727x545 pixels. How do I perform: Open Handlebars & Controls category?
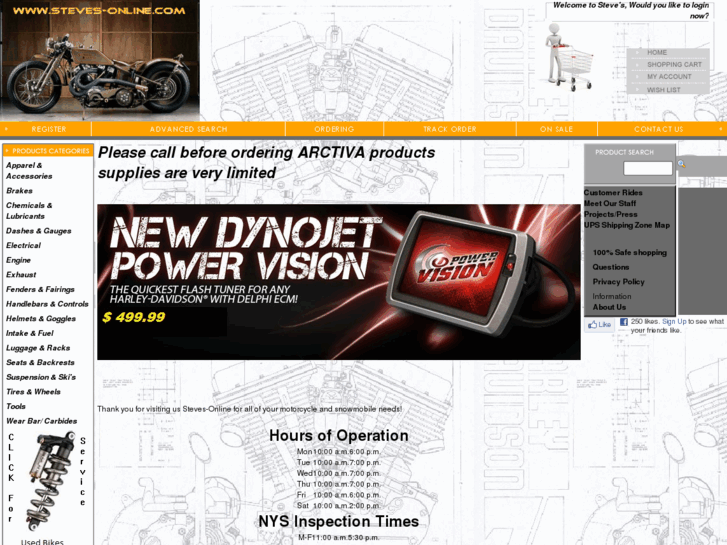47,304
